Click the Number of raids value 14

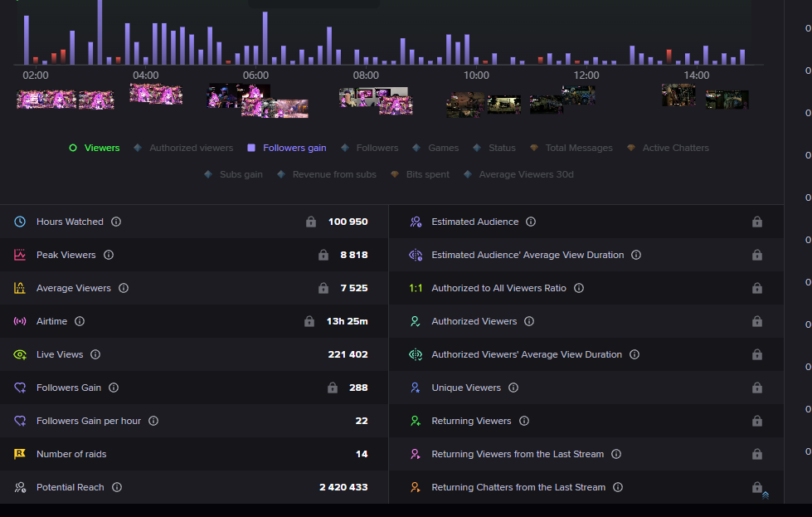(362, 454)
